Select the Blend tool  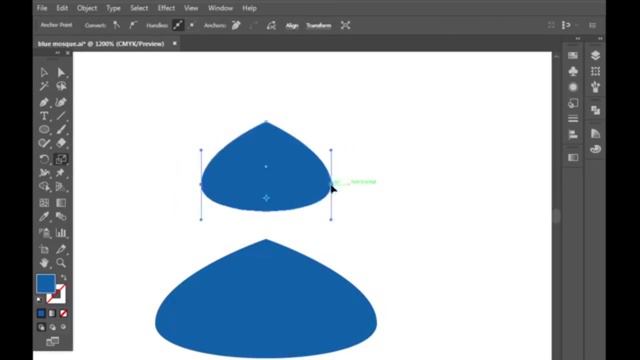[x=61, y=216]
